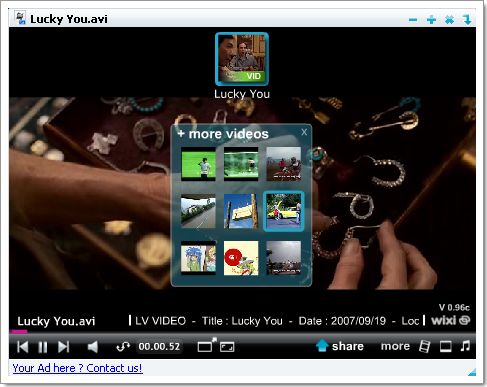Open the yellow car video thumbnail

pos(284,211)
